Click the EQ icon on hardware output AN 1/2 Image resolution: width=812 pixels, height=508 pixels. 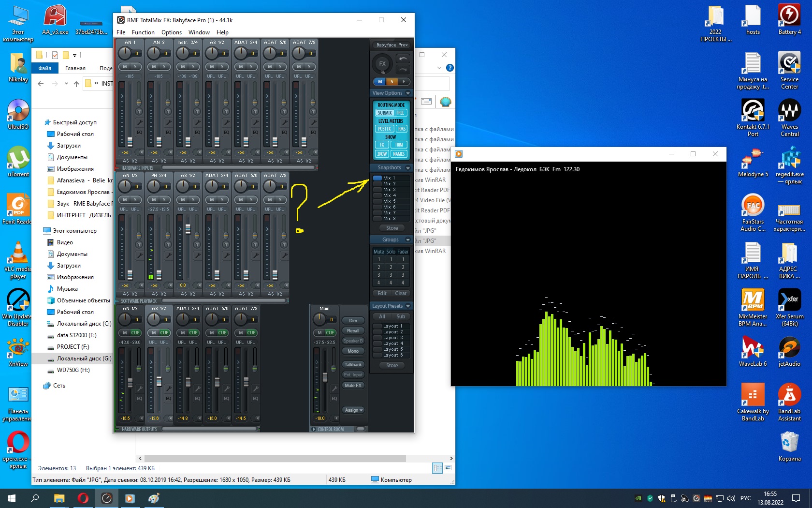[x=139, y=399]
